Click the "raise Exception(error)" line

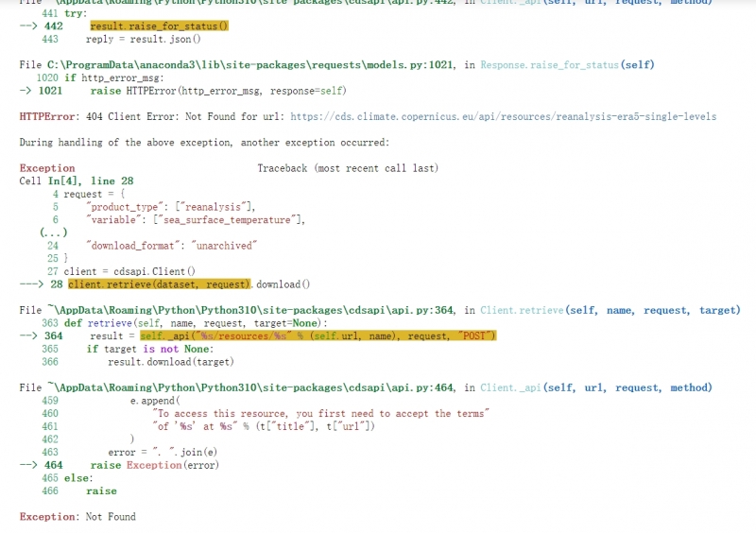(154, 465)
